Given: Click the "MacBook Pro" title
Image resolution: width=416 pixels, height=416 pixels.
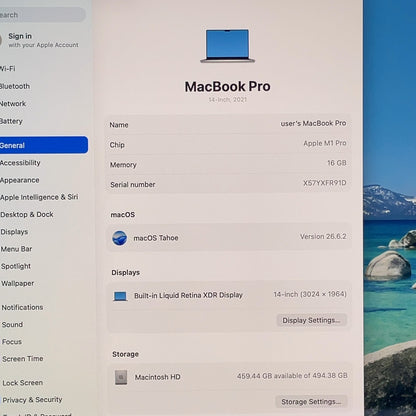Looking at the screenshot, I should point(227,87).
